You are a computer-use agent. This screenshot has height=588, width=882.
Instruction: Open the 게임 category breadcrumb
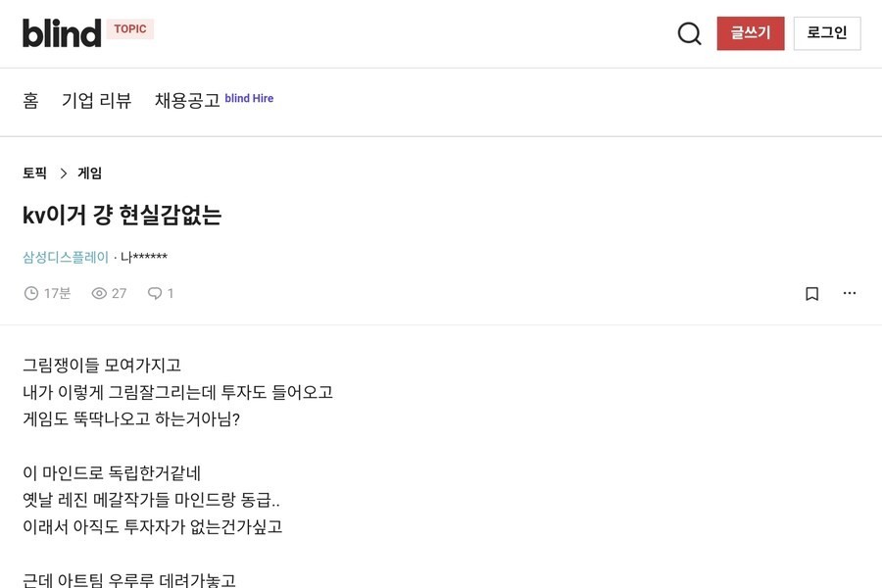click(x=90, y=173)
